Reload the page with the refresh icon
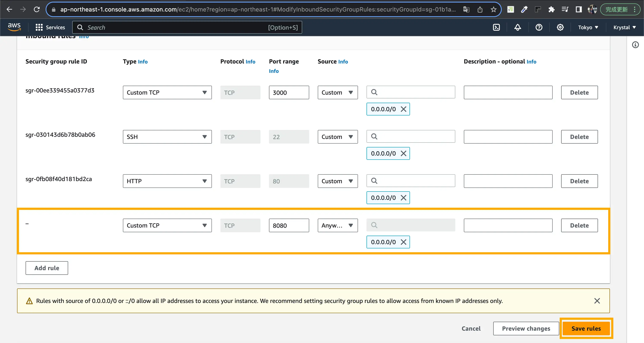The width and height of the screenshot is (644, 343). tap(37, 10)
